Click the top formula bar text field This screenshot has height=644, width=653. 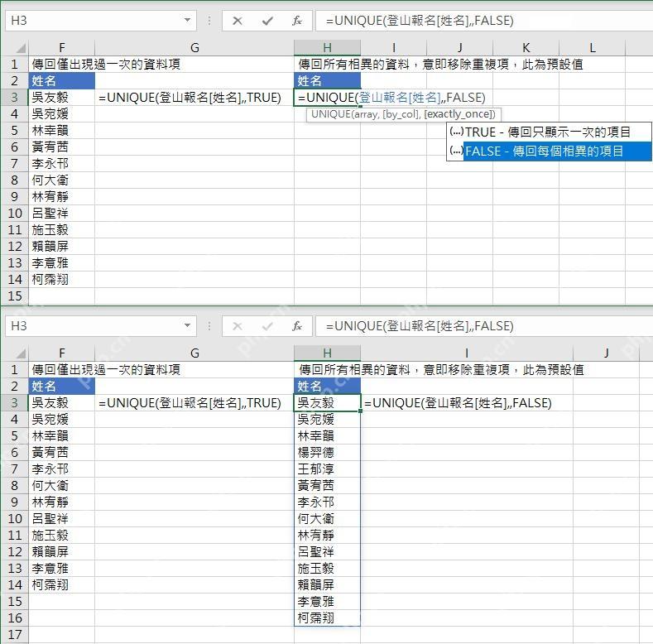(484, 21)
